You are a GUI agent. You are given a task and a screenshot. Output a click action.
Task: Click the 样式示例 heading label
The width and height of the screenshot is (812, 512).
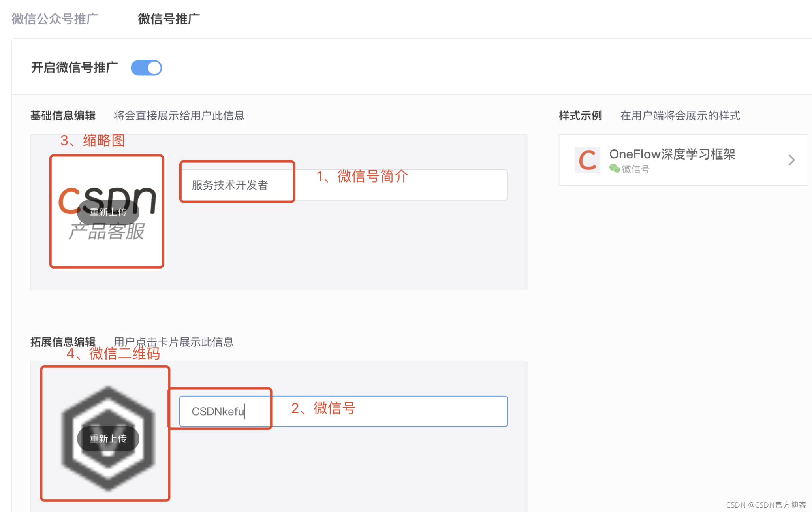pyautogui.click(x=580, y=116)
